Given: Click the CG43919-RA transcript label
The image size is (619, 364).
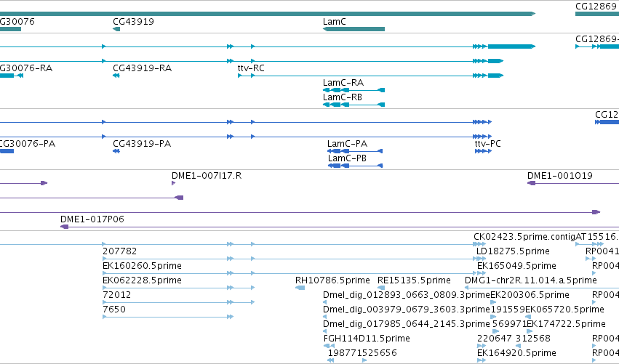Looking at the screenshot, I should 142,68.
